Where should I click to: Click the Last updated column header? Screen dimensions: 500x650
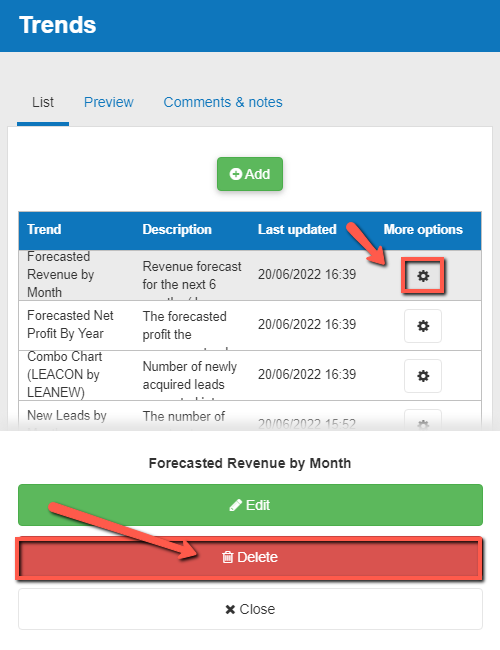point(297,229)
